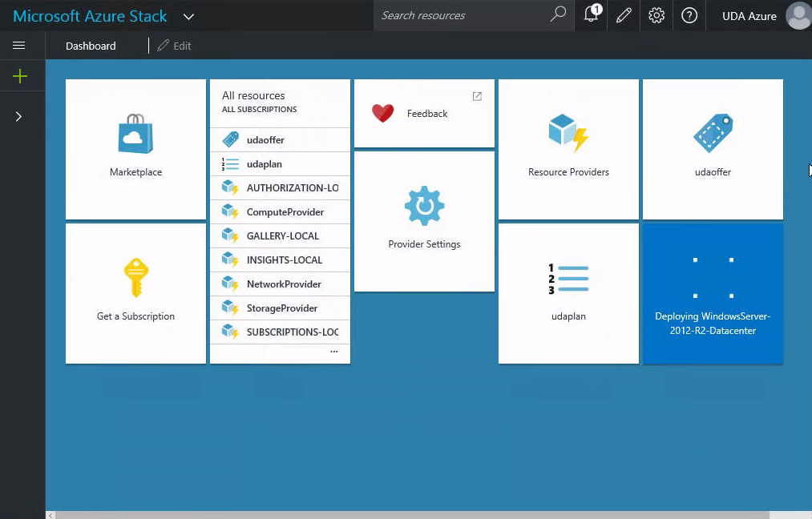Open the Resource Providers tile

(x=568, y=148)
